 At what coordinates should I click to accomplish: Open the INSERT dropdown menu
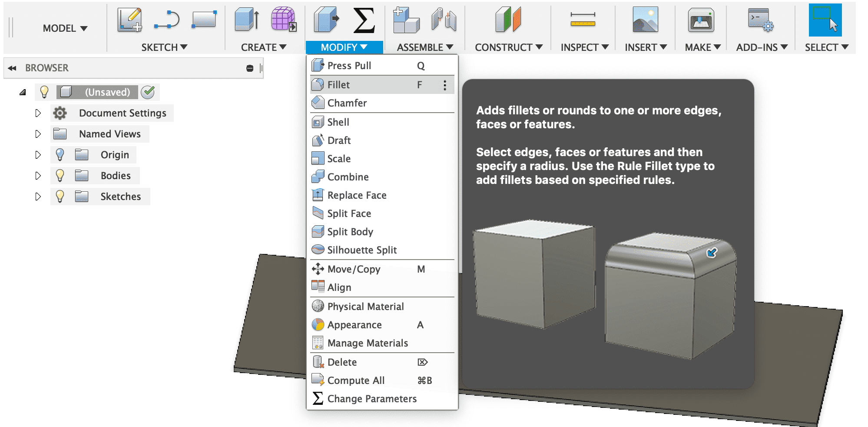(x=646, y=47)
